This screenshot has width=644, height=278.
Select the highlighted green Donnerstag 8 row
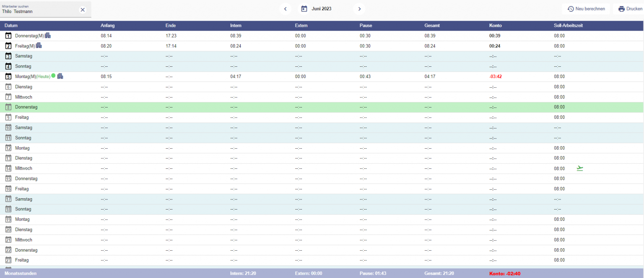tap(293, 107)
